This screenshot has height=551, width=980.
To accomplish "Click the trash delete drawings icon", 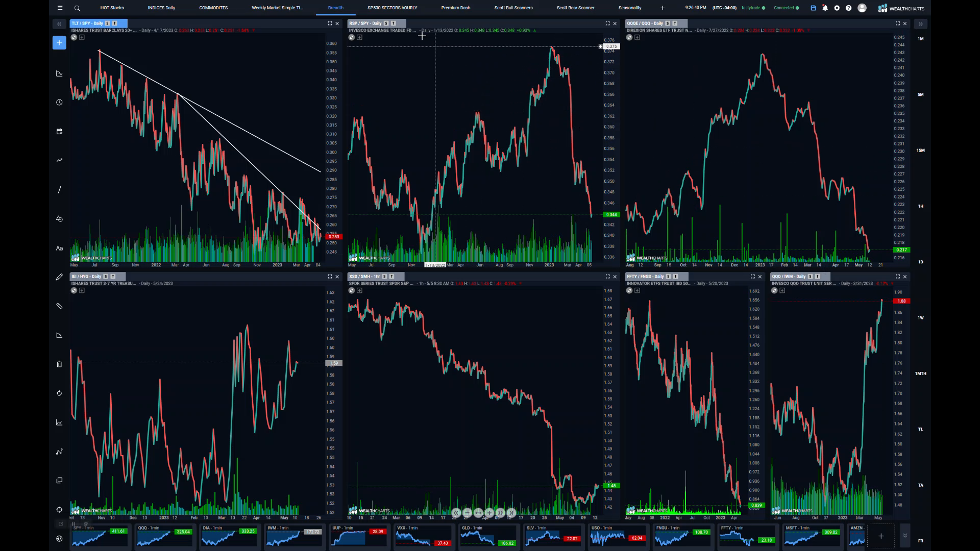I will pyautogui.click(x=59, y=364).
